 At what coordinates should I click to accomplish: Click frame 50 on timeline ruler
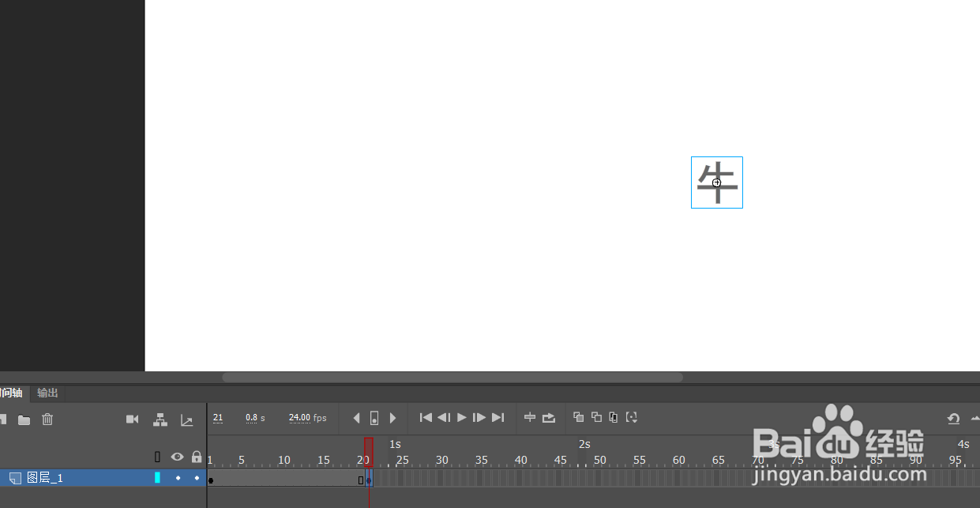599,460
